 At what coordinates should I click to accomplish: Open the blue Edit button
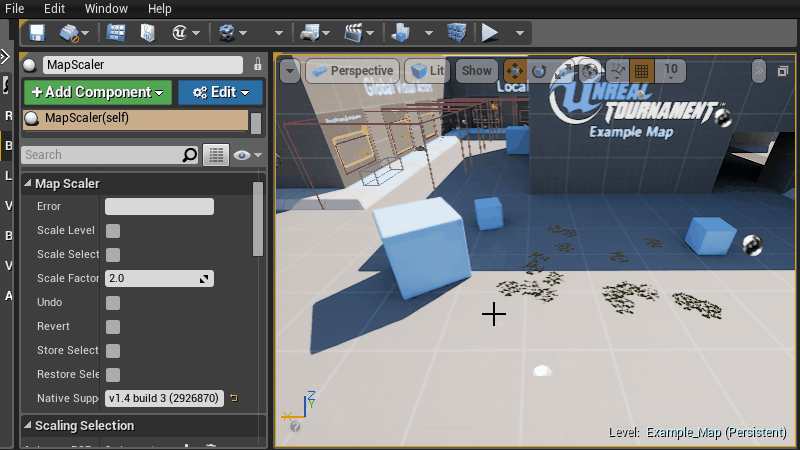pyautogui.click(x=220, y=92)
